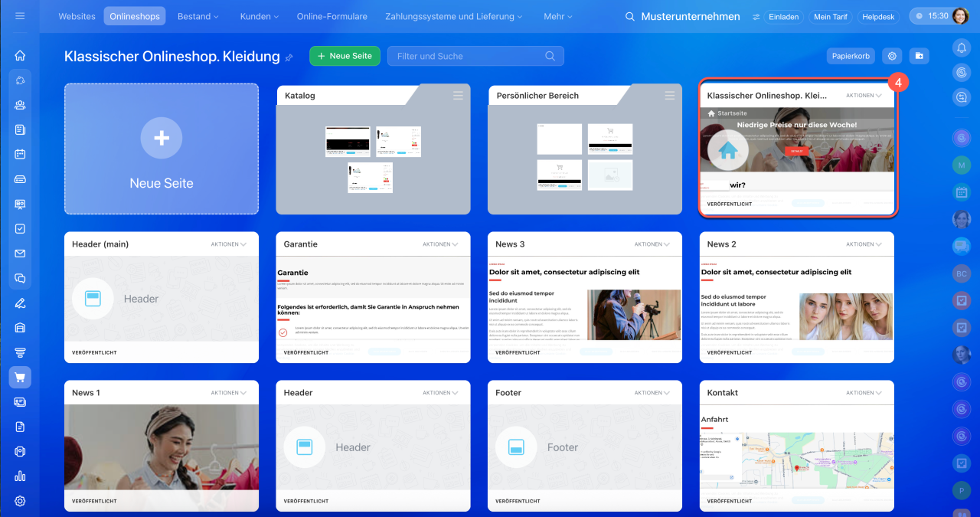Switch to the Websites tab
980x517 pixels.
point(77,16)
